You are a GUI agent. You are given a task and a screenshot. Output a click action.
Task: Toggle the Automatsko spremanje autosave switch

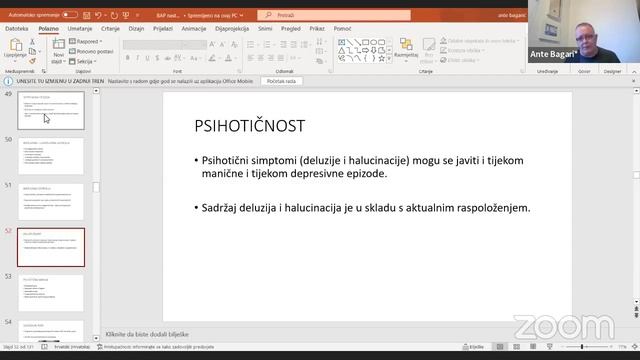point(70,15)
